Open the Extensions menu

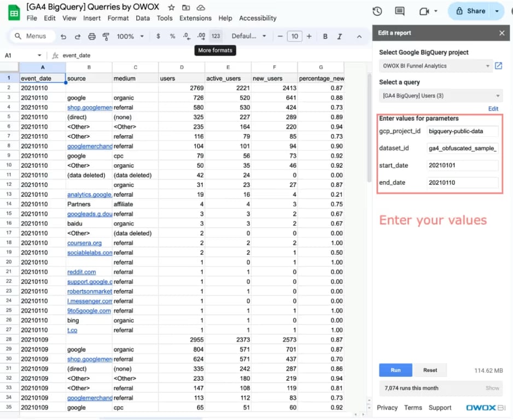coord(195,18)
